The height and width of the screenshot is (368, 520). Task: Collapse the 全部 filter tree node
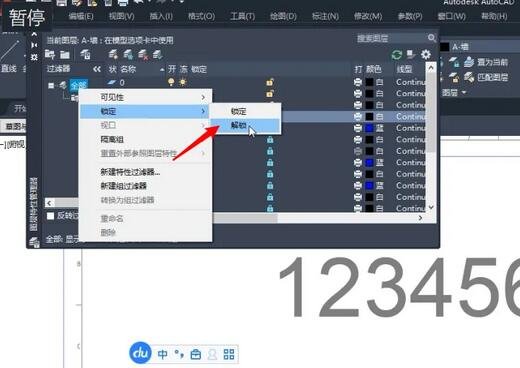point(51,86)
